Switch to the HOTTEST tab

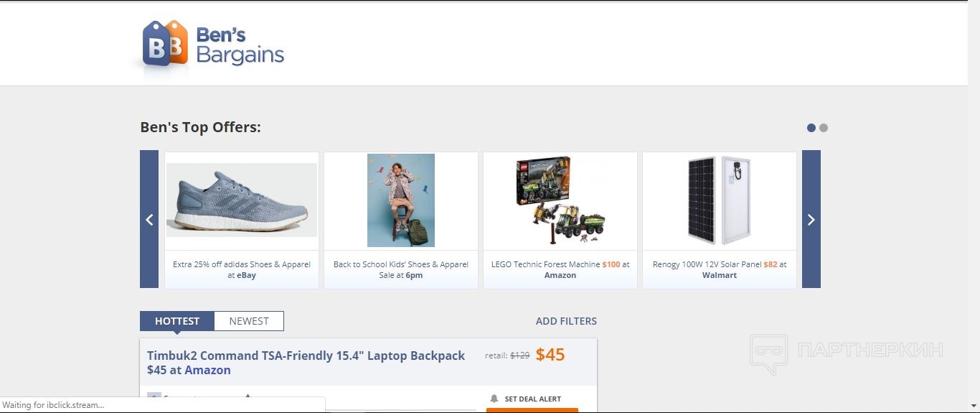[x=177, y=321]
